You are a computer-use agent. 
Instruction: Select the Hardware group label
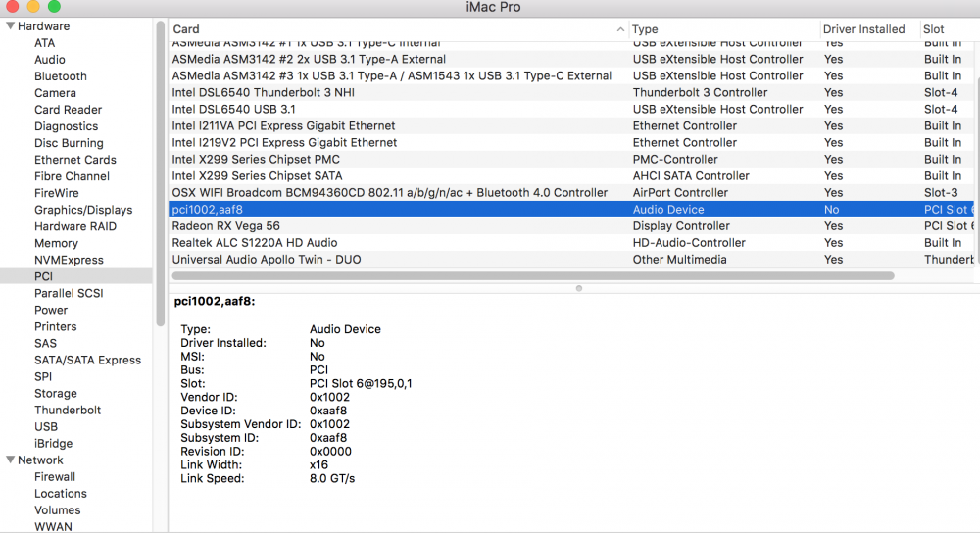(x=44, y=26)
